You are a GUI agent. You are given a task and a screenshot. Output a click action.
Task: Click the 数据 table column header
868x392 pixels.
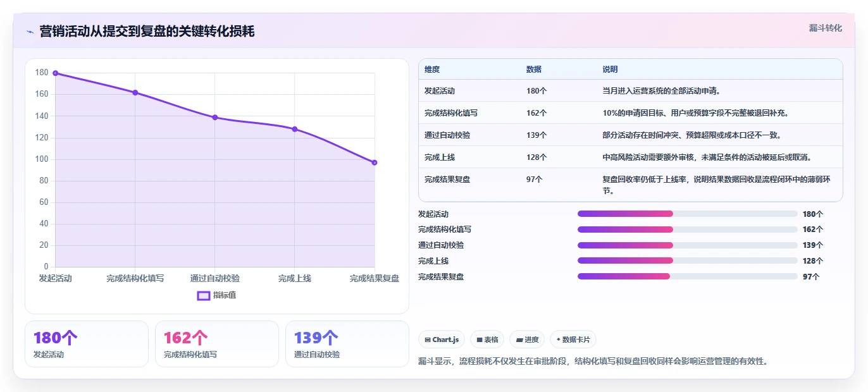point(534,70)
